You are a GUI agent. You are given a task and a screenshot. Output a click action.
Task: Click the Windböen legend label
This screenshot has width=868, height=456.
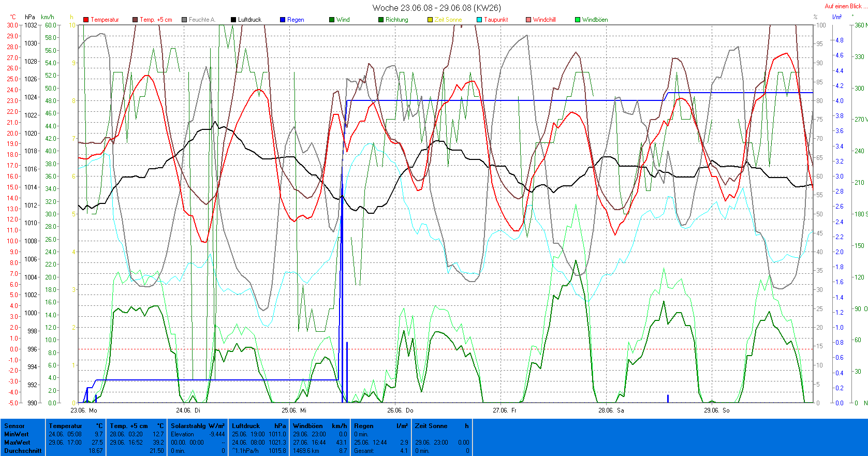pyautogui.click(x=595, y=20)
